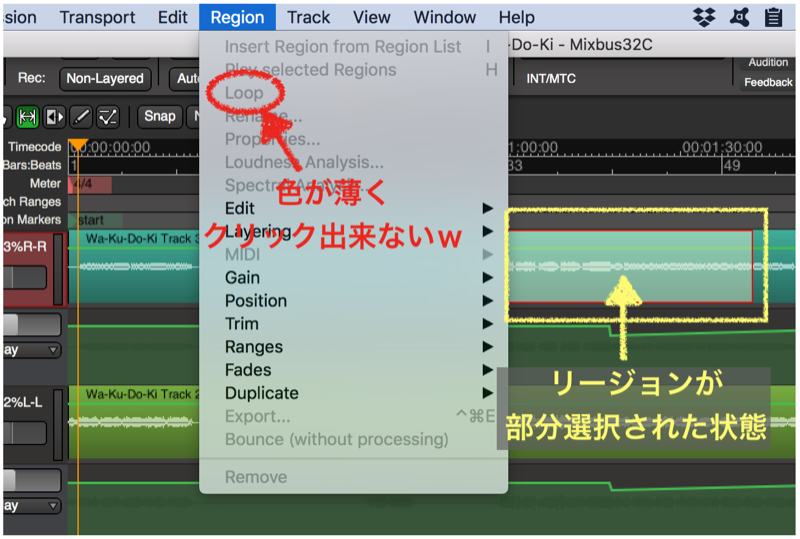Adjust the 2%L-L pan control
Image resolution: width=800 pixels, height=539 pixels.
click(x=25, y=402)
